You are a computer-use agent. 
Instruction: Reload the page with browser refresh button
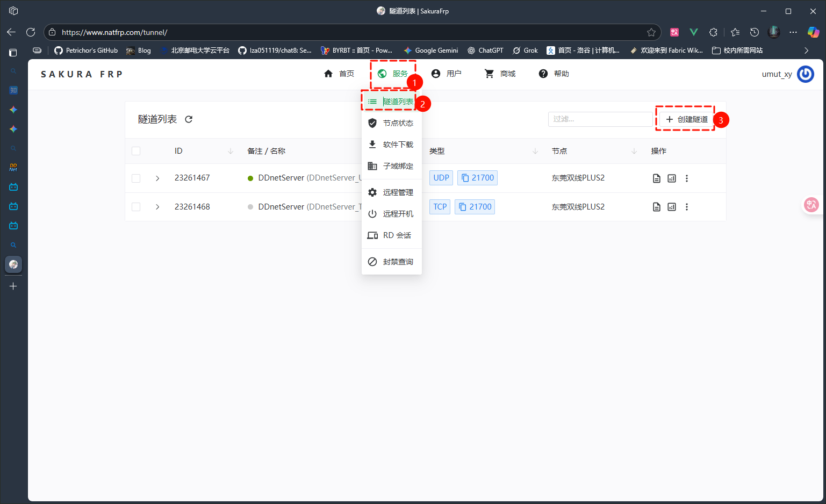pos(31,32)
